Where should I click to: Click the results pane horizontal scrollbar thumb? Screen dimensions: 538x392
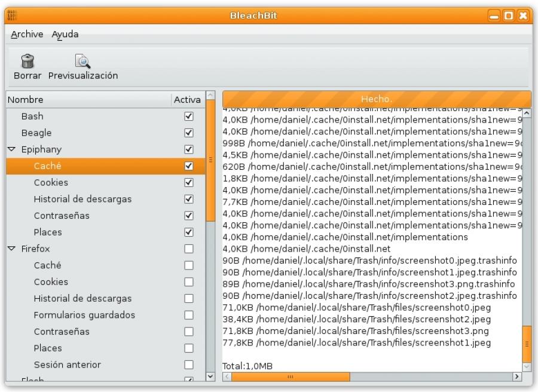coord(291,376)
